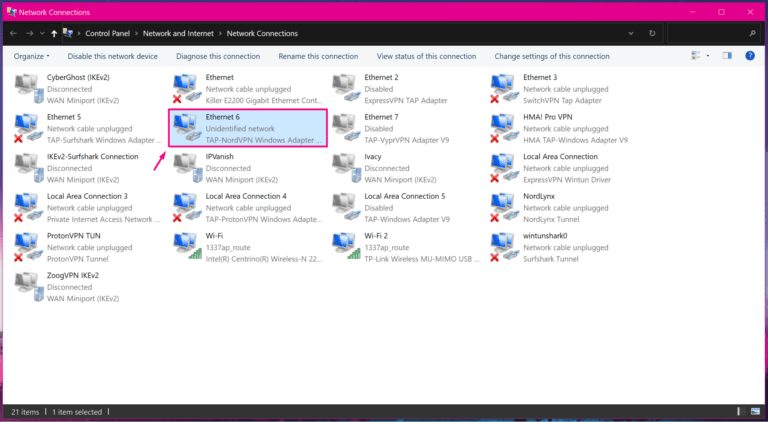Click the 'ProtonVPN Tunnel' description text
This screenshot has height=422, width=768.
coord(77,259)
